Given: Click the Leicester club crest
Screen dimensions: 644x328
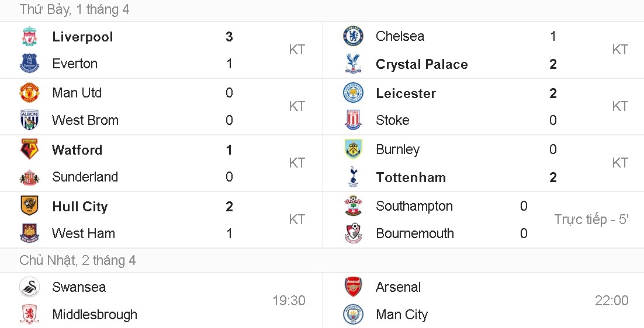Looking at the screenshot, I should 353,93.
